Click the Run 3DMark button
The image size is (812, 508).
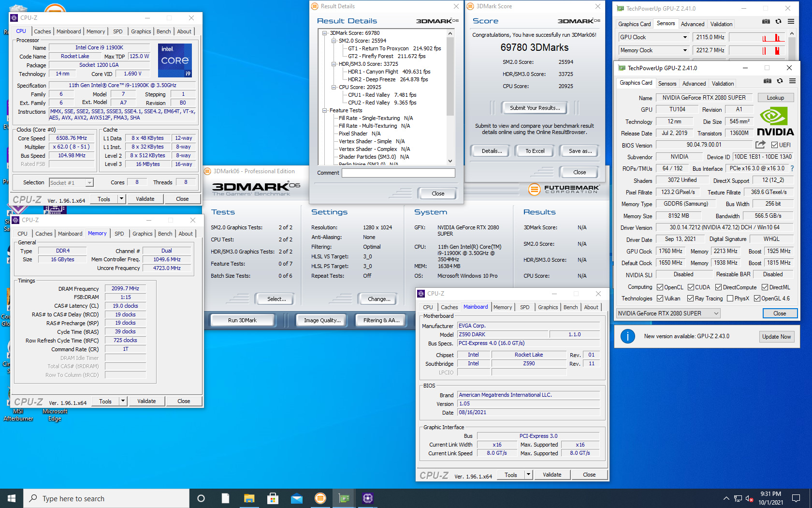(x=243, y=320)
